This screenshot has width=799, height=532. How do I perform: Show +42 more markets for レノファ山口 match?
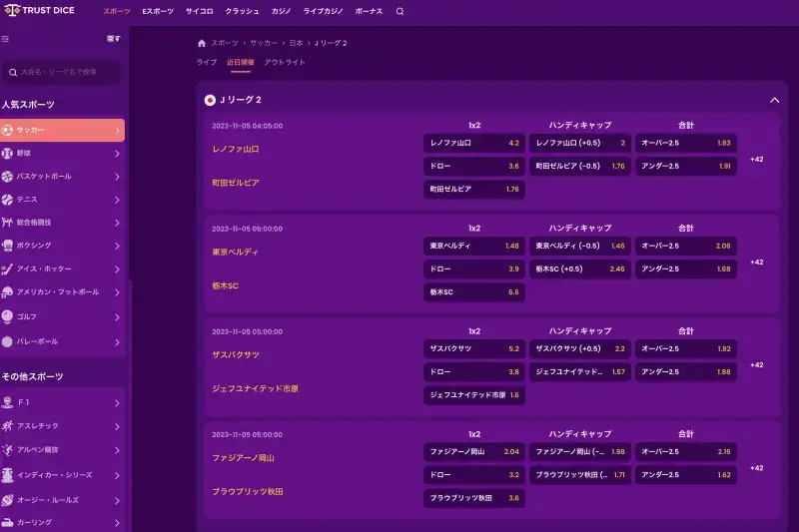pyautogui.click(x=757, y=160)
